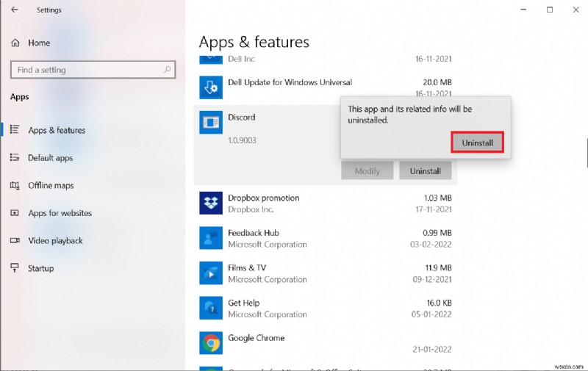Select the Dropbox promotion app entry

click(326, 203)
